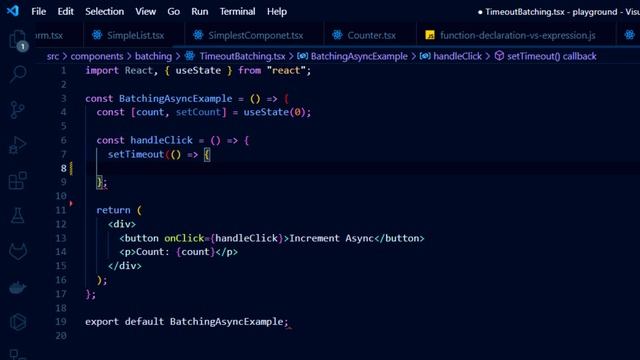The width and height of the screenshot is (640, 360).
Task: Click symbol icon beside BatchingAsyncExample breadcrumb
Action: click(302, 56)
